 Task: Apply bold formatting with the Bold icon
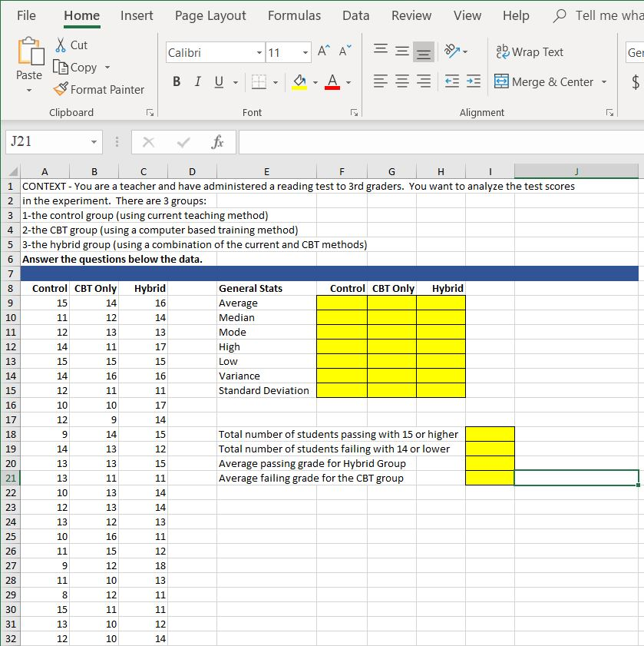point(176,81)
